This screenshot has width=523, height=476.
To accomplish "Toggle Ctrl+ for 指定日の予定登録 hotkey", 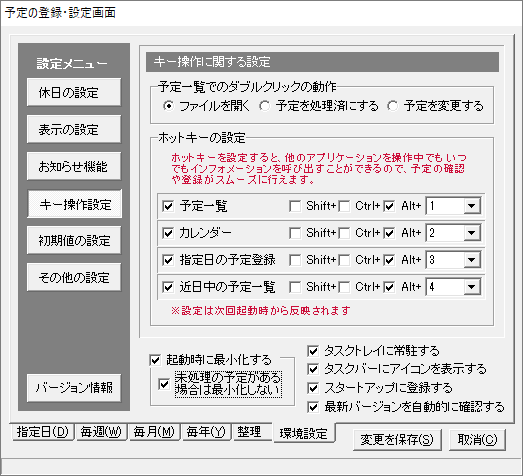I will 344,260.
